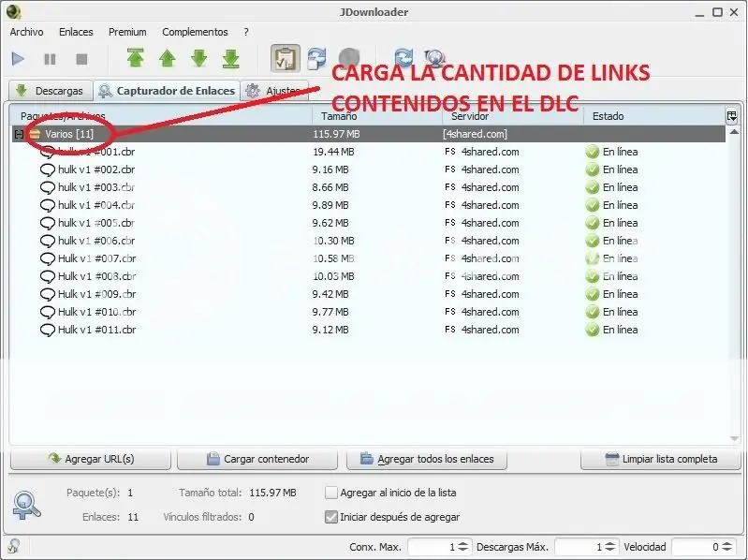The image size is (748, 560).
Task: Click the link grabber magnifier icon
Action: (x=27, y=506)
